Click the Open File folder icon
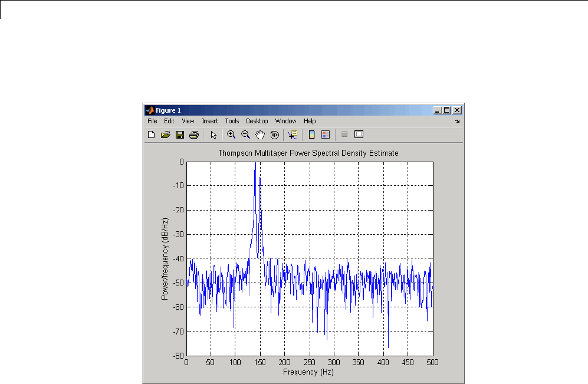 pyautogui.click(x=166, y=134)
